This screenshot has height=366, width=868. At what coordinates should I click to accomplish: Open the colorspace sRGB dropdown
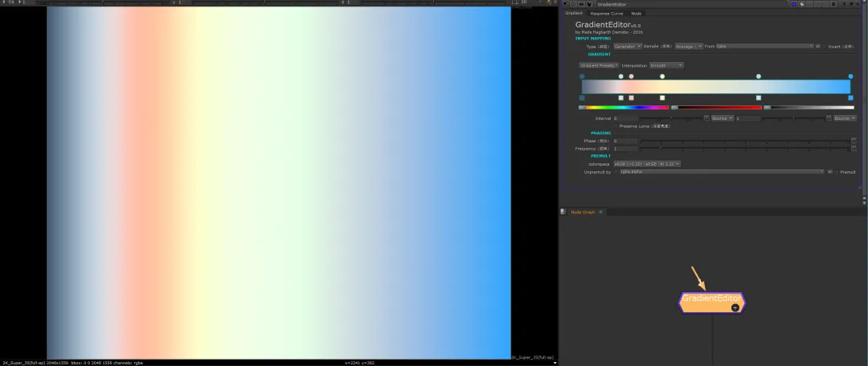[646, 164]
